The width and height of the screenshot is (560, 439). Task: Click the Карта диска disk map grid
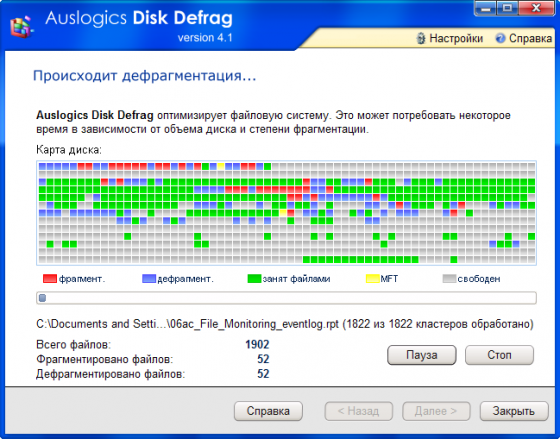coord(286,213)
